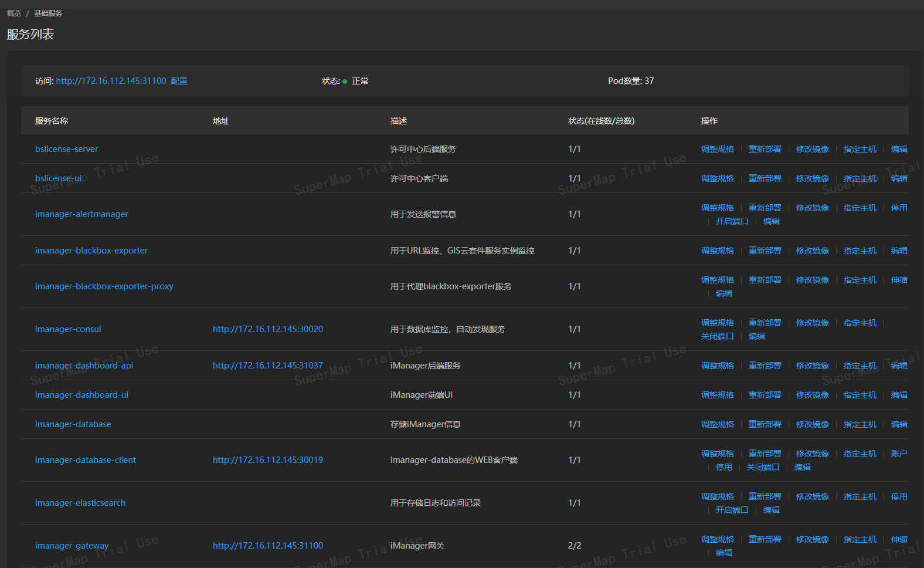Click 编辑 for imanager-blackbox-exporter
The image size is (924, 568).
pos(899,251)
